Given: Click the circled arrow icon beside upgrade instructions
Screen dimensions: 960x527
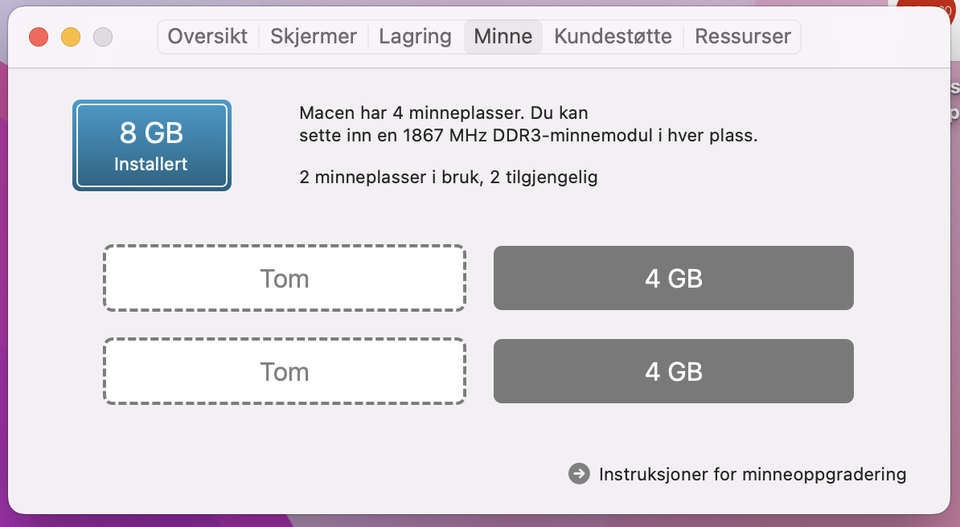Looking at the screenshot, I should (579, 474).
